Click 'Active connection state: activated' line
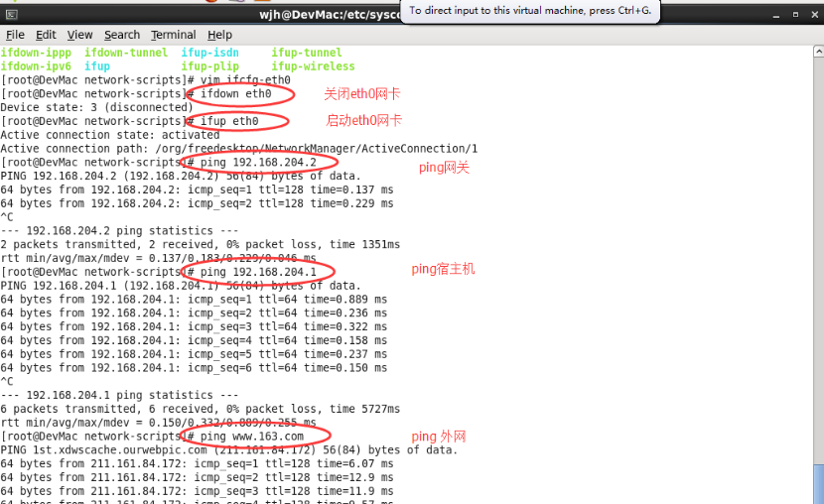Viewport: 824px width, 504px height. [x=110, y=135]
